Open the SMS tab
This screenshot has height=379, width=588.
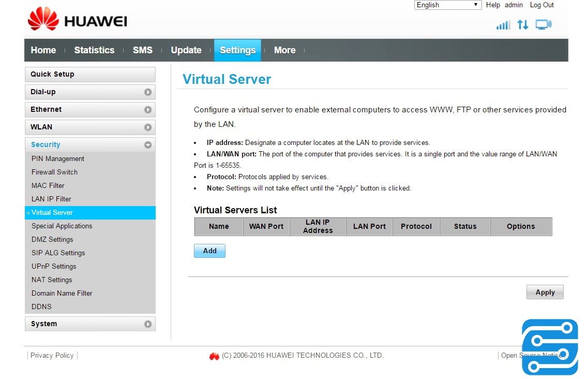point(143,50)
